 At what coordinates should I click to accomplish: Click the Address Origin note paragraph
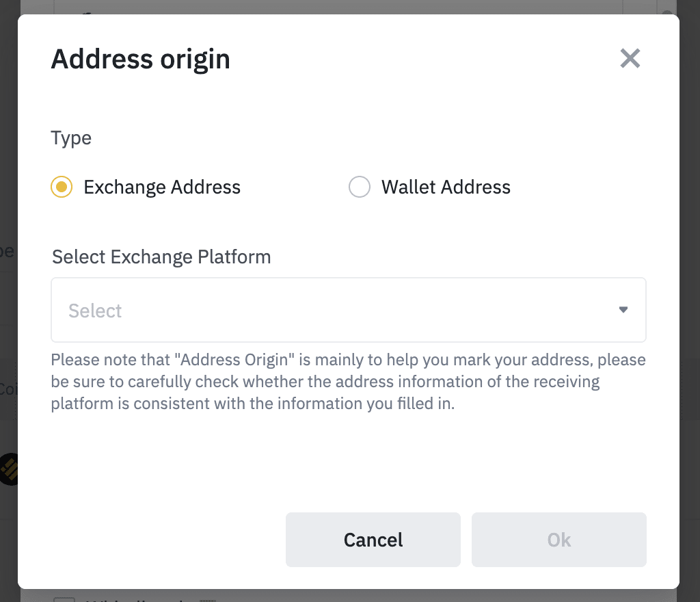point(348,382)
